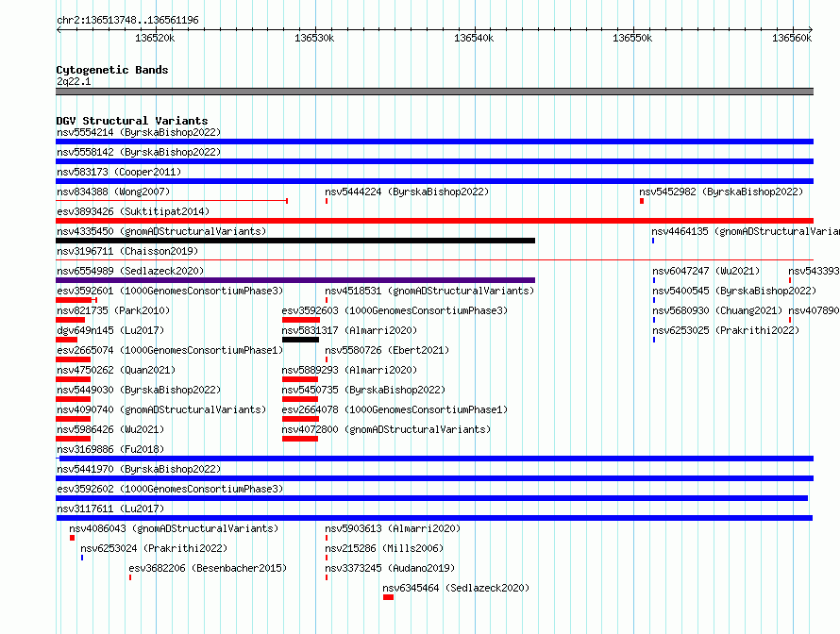This screenshot has height=634, width=840.
Task: Click the 136520k ruler tick label
Action: [155, 38]
